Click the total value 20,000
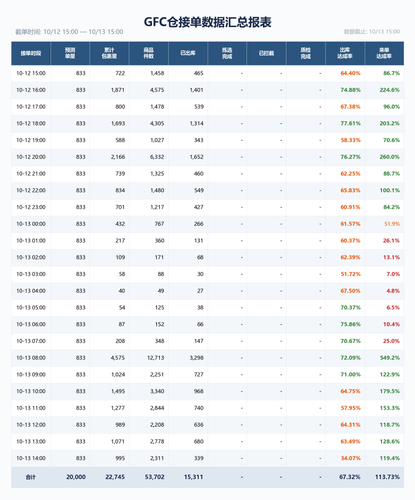The height and width of the screenshot is (500, 415). [76, 477]
